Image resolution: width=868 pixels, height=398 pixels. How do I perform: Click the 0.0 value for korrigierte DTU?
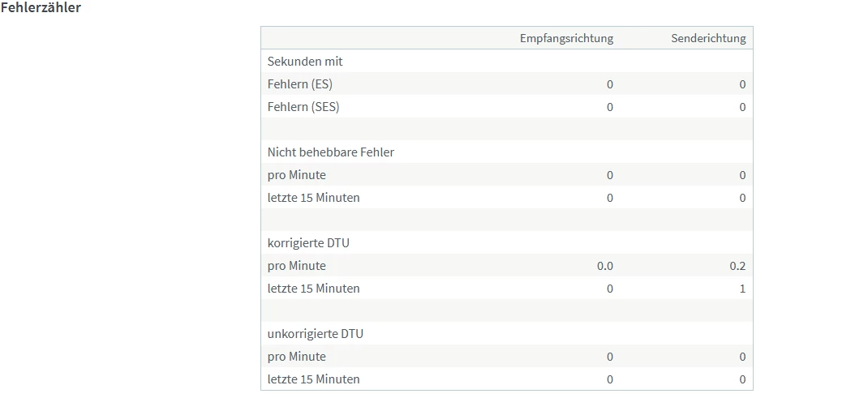(605, 265)
